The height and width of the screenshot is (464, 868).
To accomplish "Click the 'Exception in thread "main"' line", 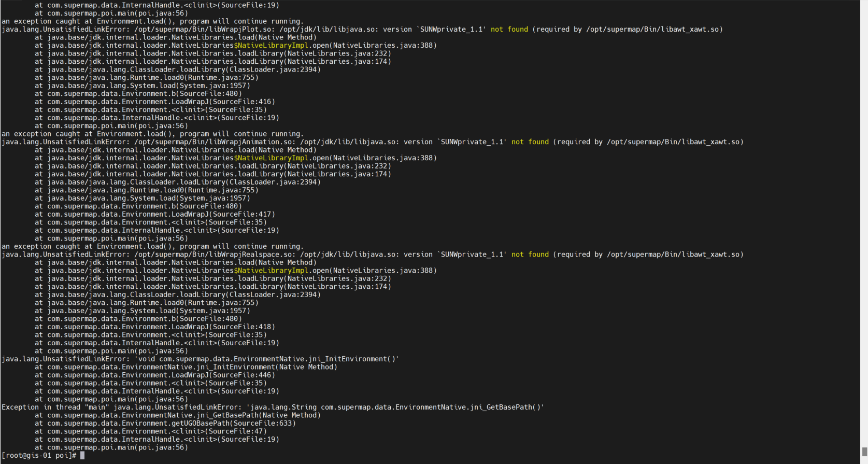I will pos(273,407).
